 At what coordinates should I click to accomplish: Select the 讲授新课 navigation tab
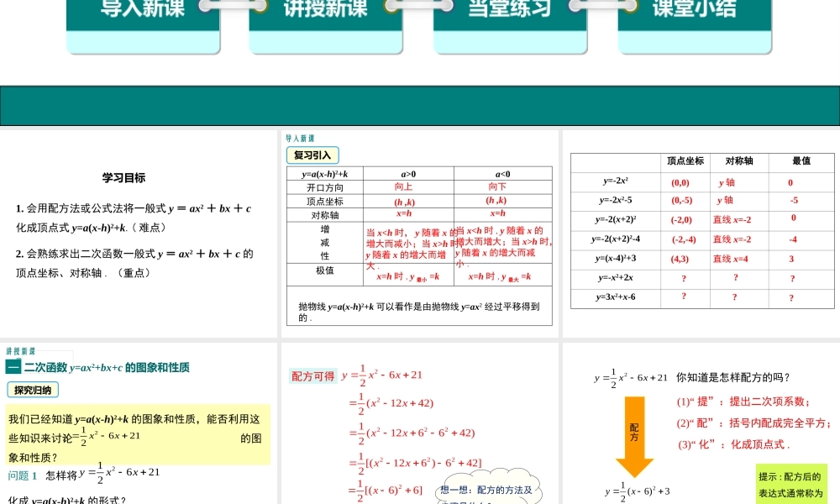(326, 25)
